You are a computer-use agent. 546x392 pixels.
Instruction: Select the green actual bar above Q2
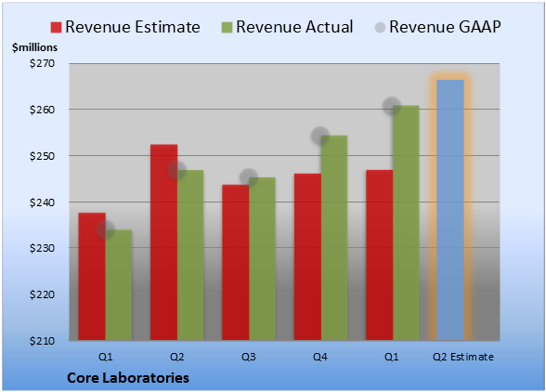(190, 255)
